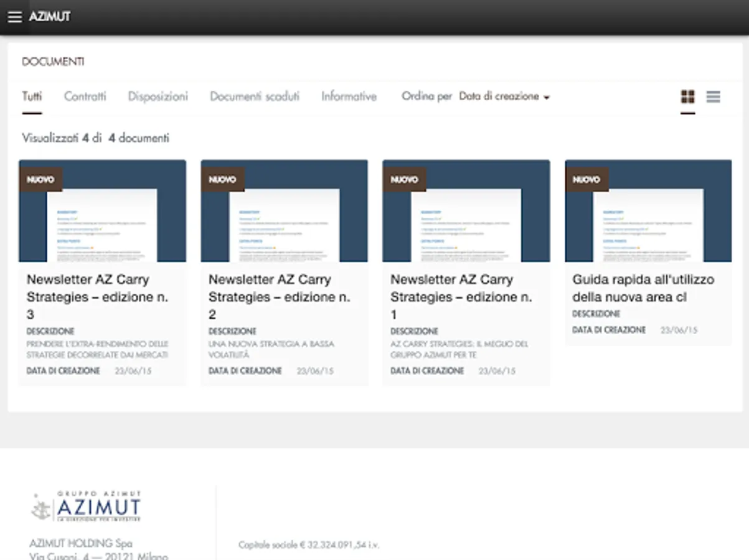The height and width of the screenshot is (560, 749).
Task: Click description Prendere l'extra-rendimento delle strategie
Action: pos(97,349)
